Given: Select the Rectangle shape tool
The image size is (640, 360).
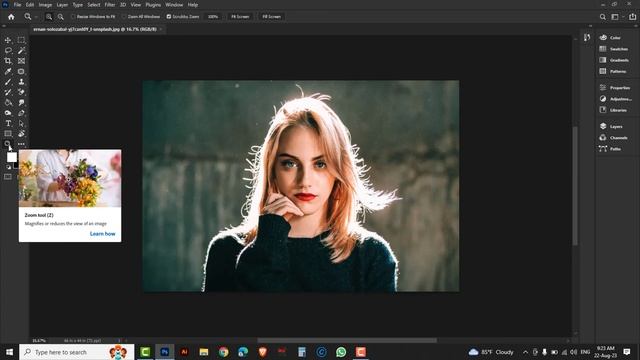Looking at the screenshot, I should coord(8,133).
